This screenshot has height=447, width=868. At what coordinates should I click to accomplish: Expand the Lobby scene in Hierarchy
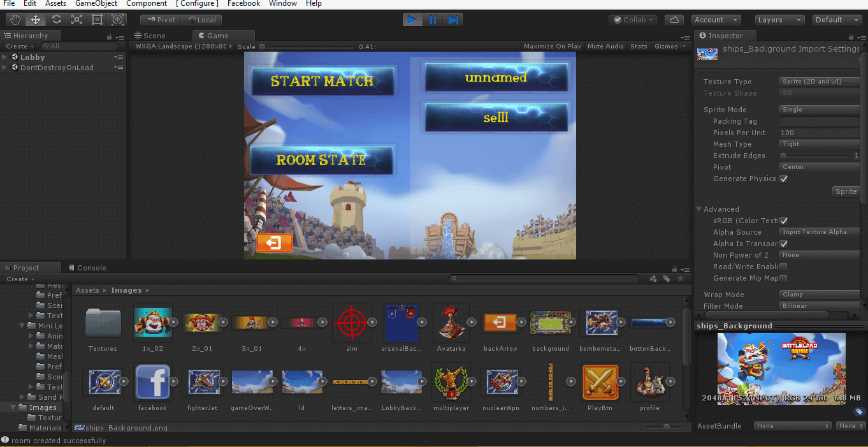point(5,57)
